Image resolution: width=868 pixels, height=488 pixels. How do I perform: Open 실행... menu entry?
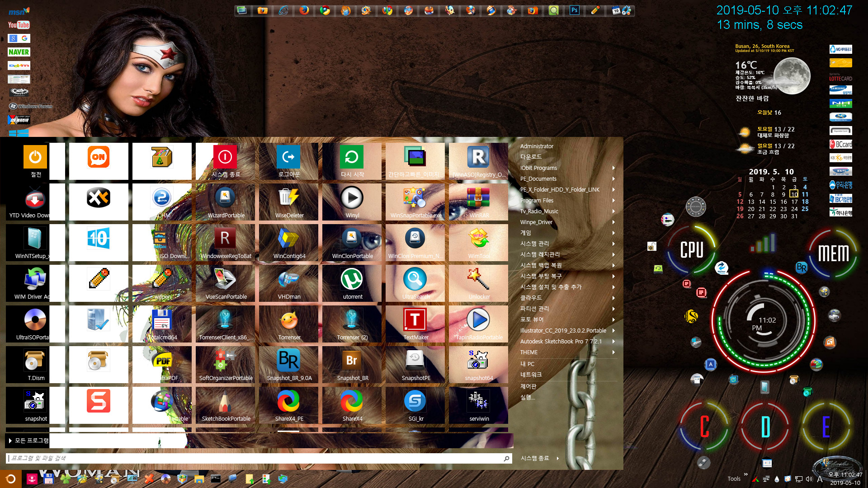click(567, 397)
